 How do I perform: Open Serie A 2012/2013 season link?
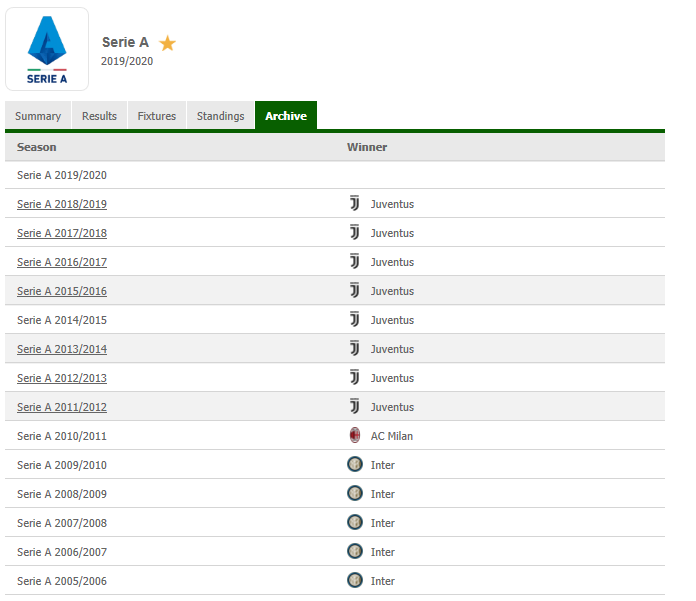(62, 378)
